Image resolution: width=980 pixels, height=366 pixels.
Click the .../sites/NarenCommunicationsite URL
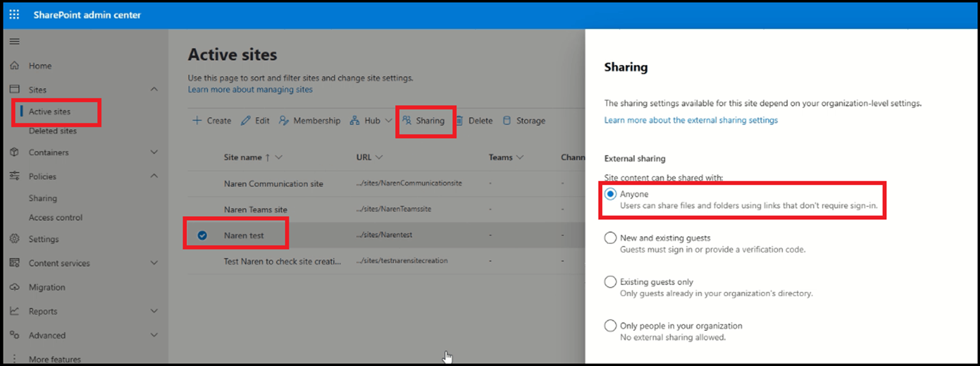pyautogui.click(x=409, y=183)
